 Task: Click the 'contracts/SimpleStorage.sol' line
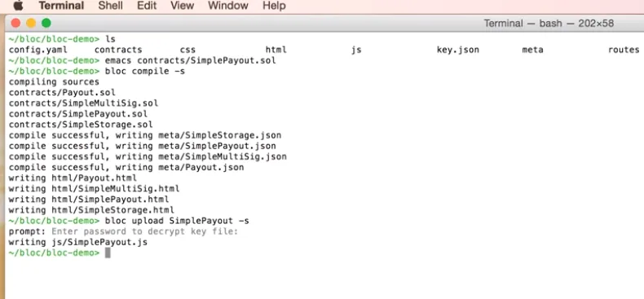(81, 125)
